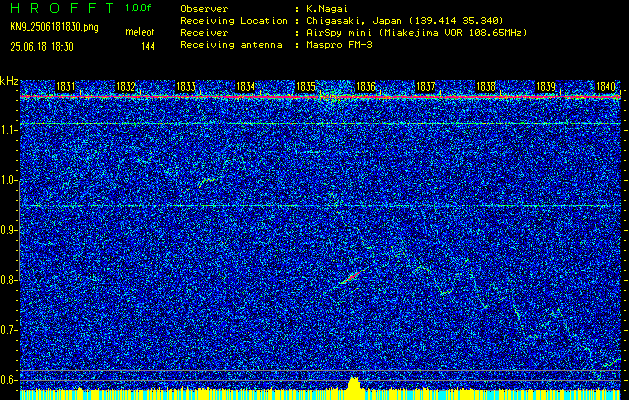
Task: Click time marker 1832
Action: (126, 86)
